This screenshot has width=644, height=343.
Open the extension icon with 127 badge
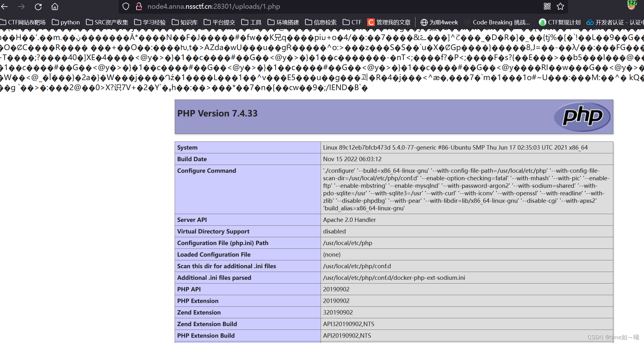pos(631,5)
